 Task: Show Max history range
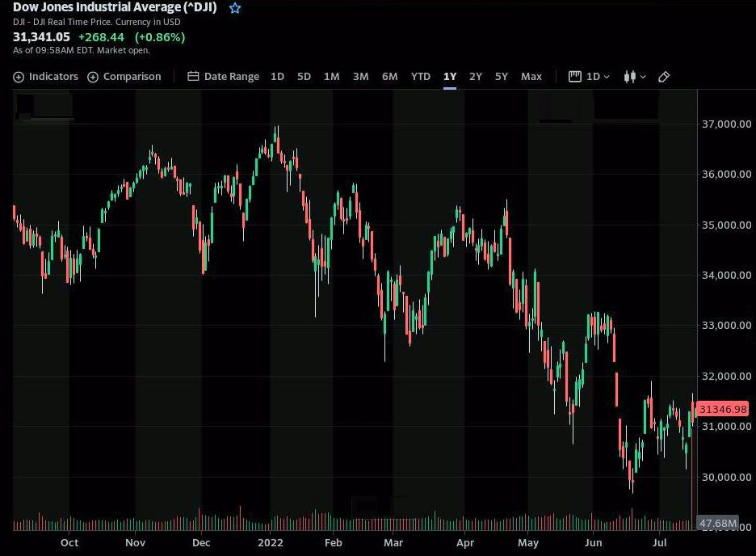(x=531, y=77)
